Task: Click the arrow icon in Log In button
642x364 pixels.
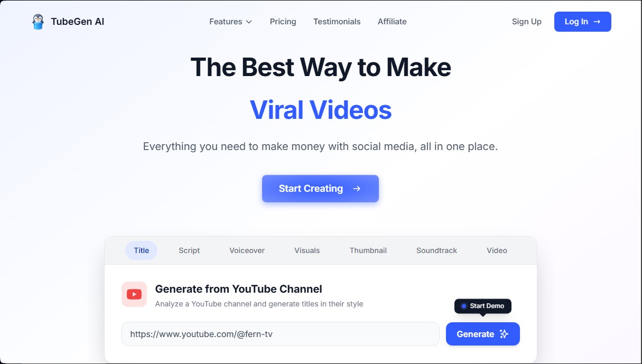Action: [x=597, y=22]
